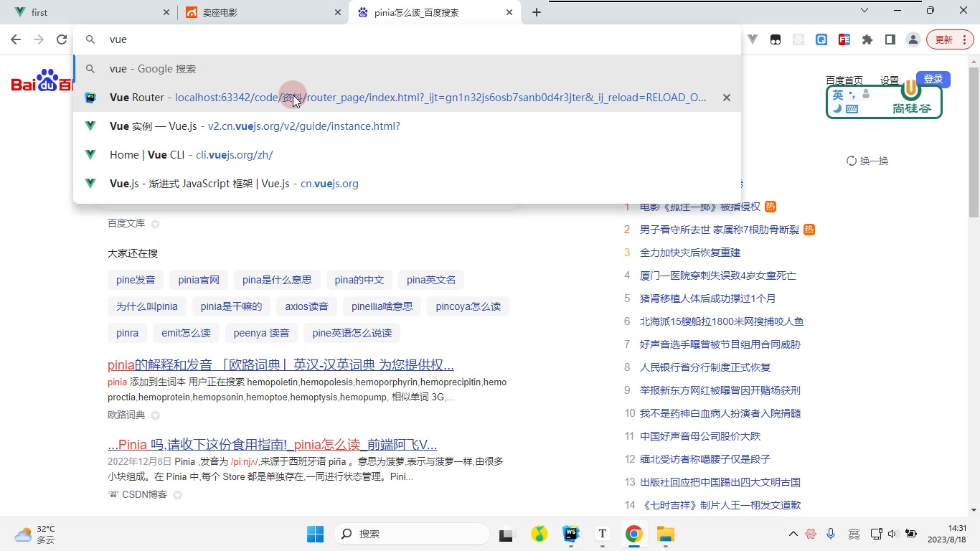Screen dimensions: 980x551
Task: Remove the Vue Router suggestion with its X
Action: pyautogui.click(x=727, y=98)
